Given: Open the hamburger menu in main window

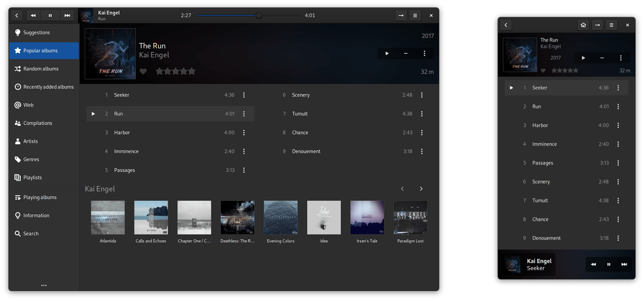Looking at the screenshot, I should (415, 15).
